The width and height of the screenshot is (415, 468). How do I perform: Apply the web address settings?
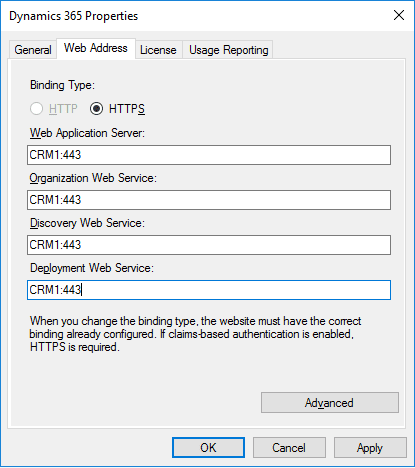(370, 447)
